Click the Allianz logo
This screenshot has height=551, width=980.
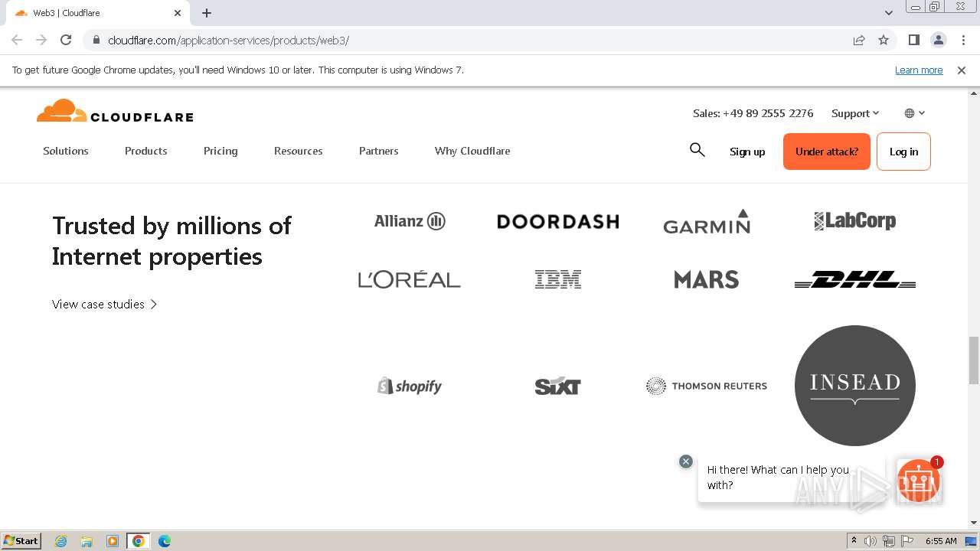click(x=410, y=221)
